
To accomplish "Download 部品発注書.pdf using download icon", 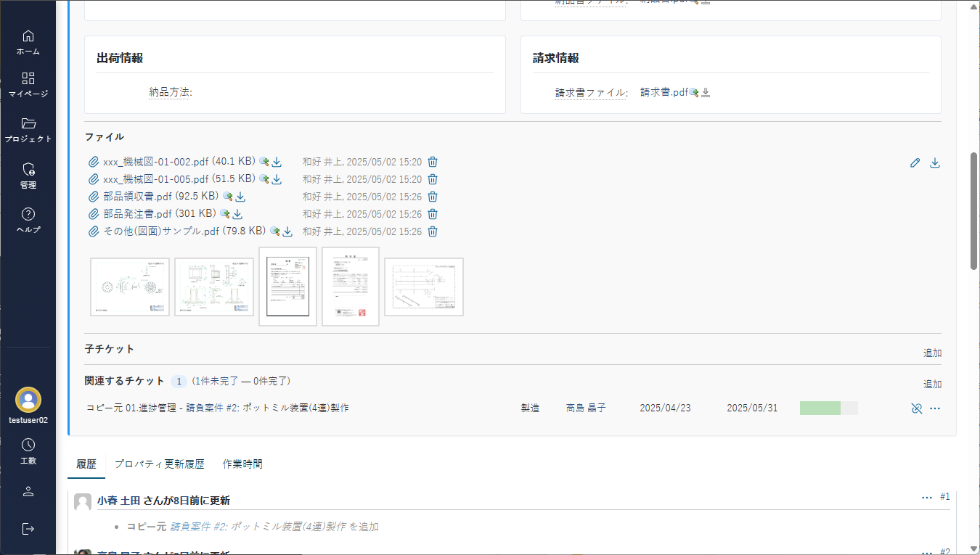I will pyautogui.click(x=237, y=214).
